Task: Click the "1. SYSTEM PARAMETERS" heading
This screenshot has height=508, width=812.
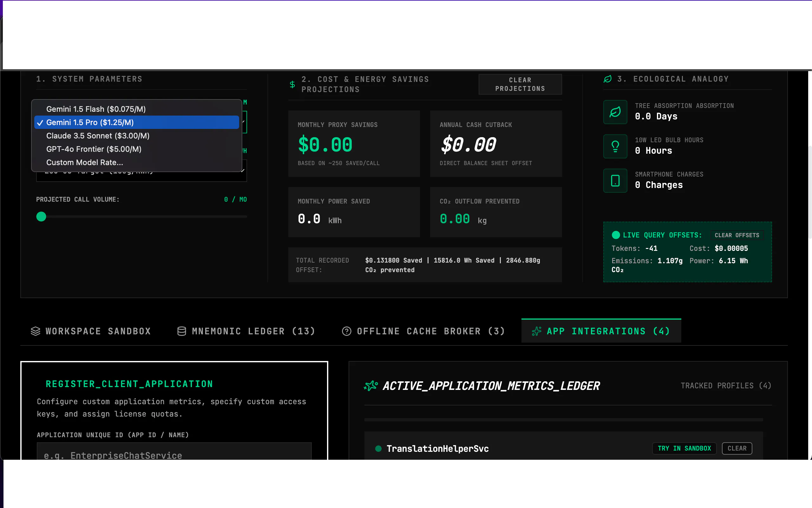Action: click(x=89, y=79)
